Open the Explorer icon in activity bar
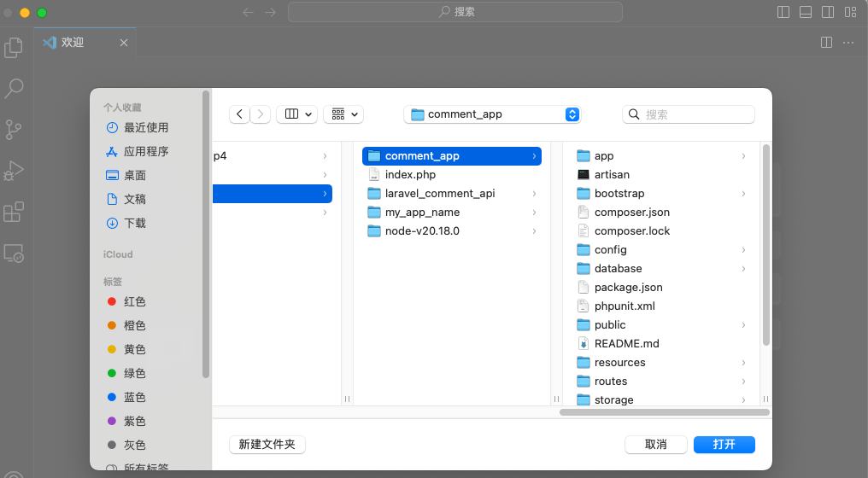 coord(14,48)
